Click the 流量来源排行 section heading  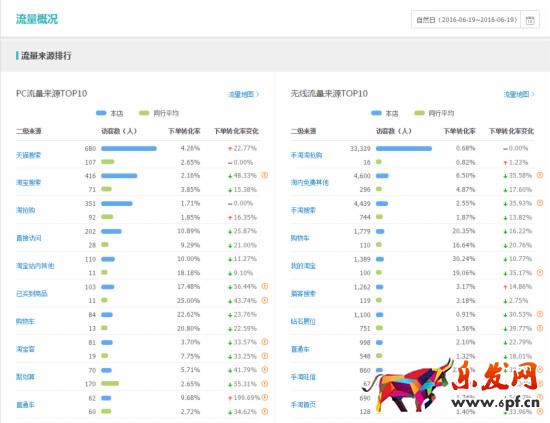coord(46,55)
